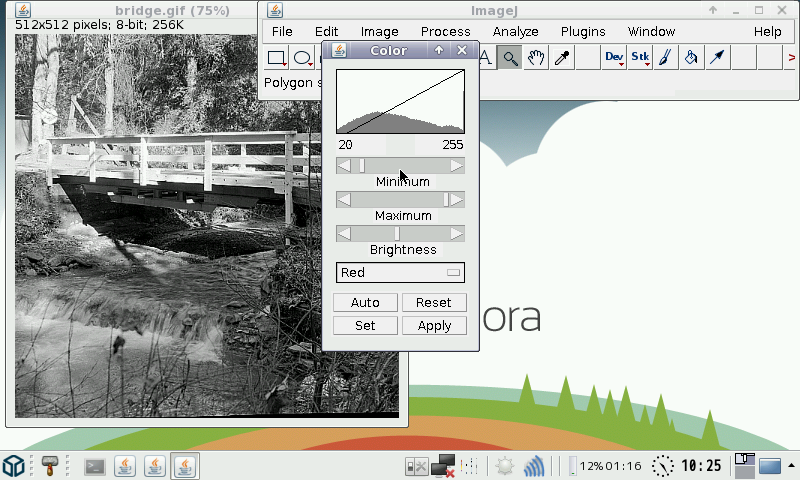Viewport: 800px width, 480px height.
Task: Shade the ImageJ window with up arrow
Action: pos(713,10)
